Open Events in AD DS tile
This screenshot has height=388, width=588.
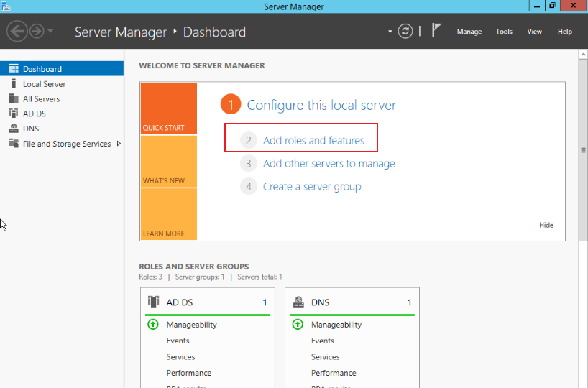click(x=178, y=341)
